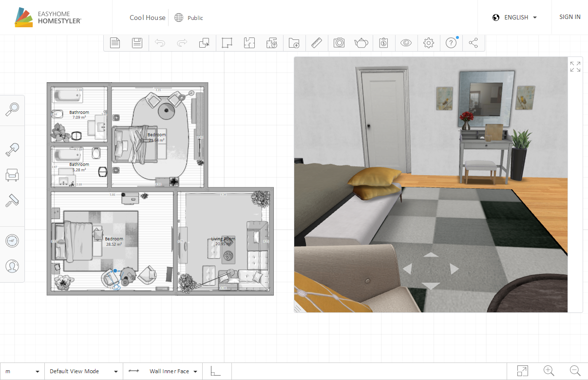Viewport: 588px width, 380px height.
Task: Select the ruler measure tool
Action: point(317,43)
